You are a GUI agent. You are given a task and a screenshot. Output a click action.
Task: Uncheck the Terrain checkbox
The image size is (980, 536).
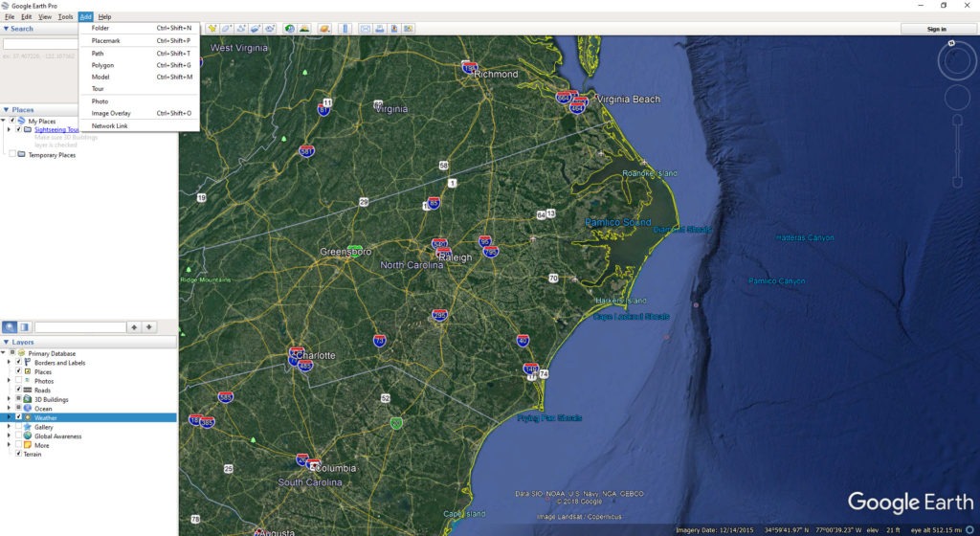pyautogui.click(x=18, y=454)
